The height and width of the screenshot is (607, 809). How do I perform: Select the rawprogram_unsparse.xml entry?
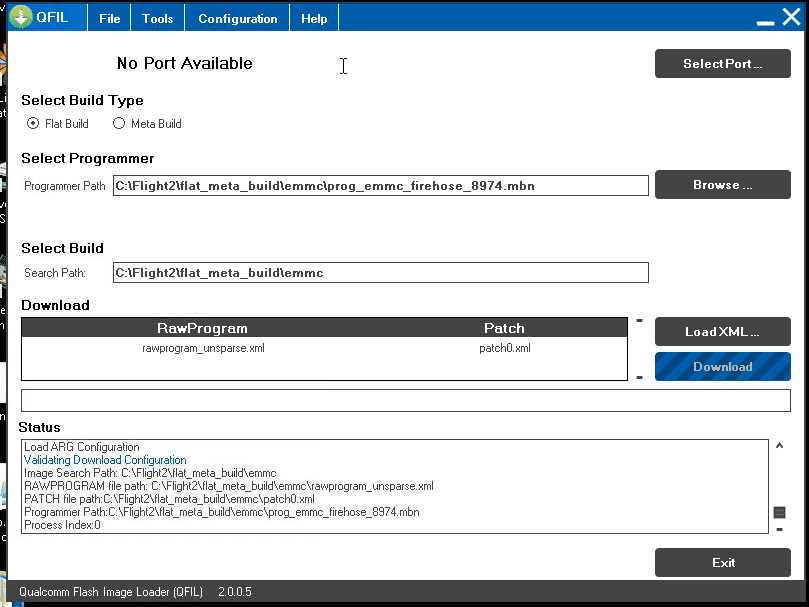pos(203,348)
